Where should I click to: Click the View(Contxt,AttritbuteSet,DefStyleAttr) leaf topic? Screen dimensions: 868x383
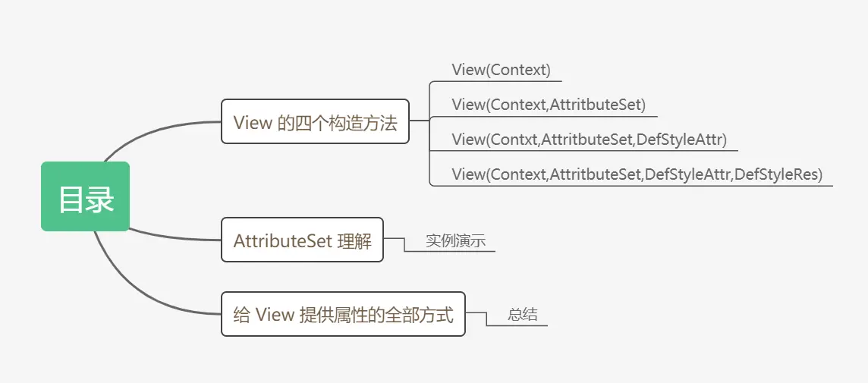pos(589,140)
